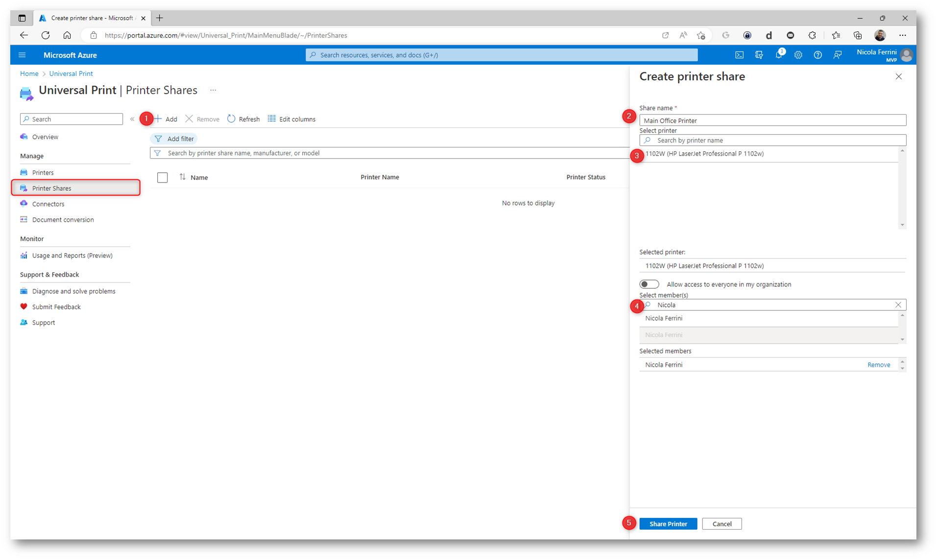Image resolution: width=937 pixels, height=560 pixels.
Task: Close the Create printer share browser tab
Action: (x=143, y=18)
